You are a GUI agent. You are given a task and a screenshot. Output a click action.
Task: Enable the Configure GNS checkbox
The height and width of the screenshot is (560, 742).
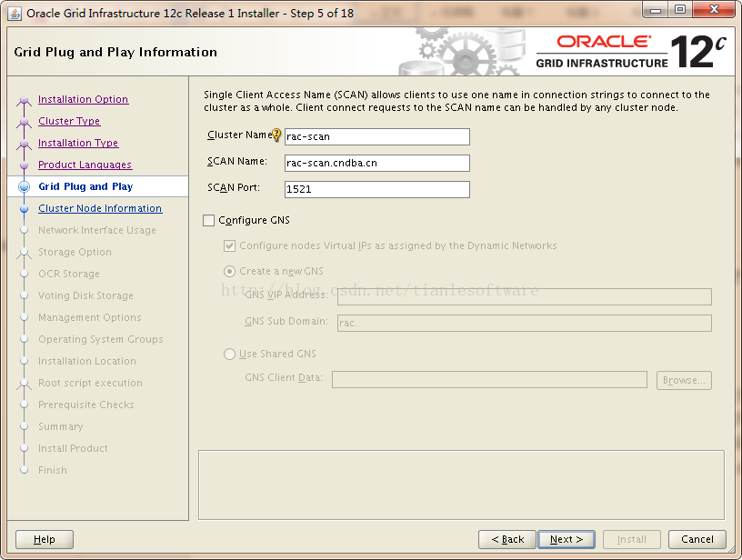pyautogui.click(x=209, y=220)
